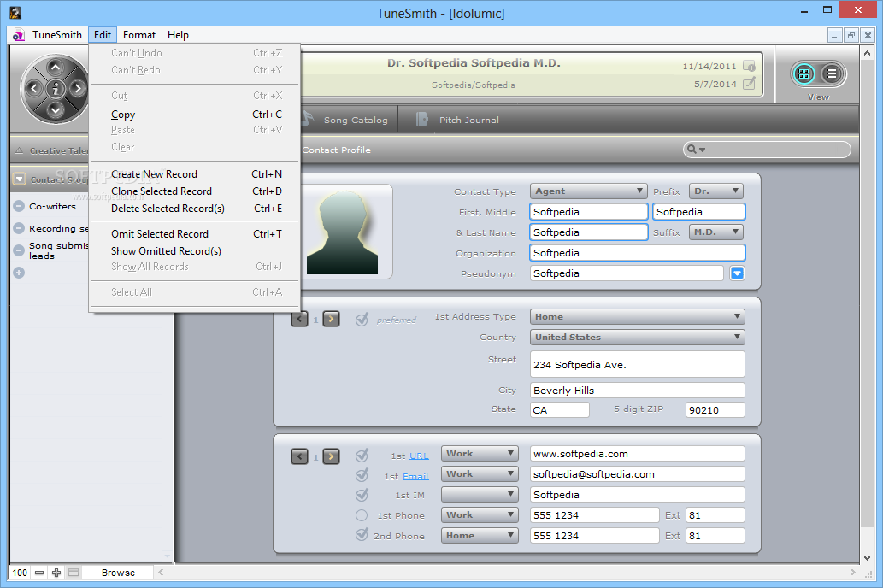
Task: Open the 1st Phone type dropdown
Action: click(480, 514)
